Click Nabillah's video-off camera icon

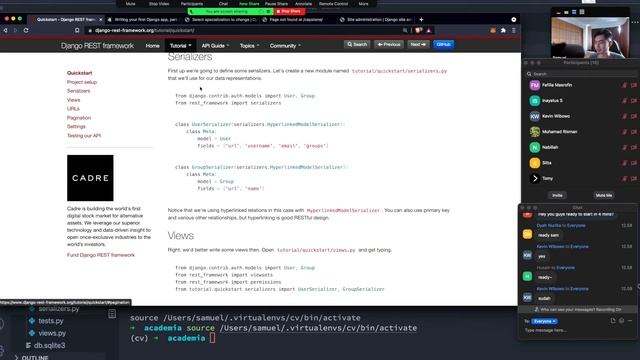pos(633,147)
